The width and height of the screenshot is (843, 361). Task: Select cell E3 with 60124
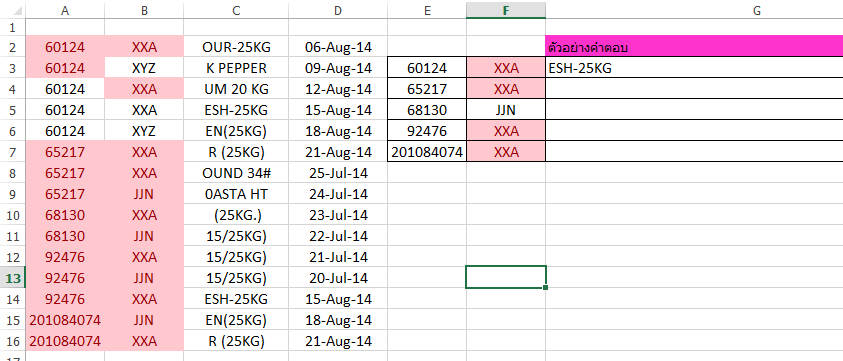click(x=427, y=68)
